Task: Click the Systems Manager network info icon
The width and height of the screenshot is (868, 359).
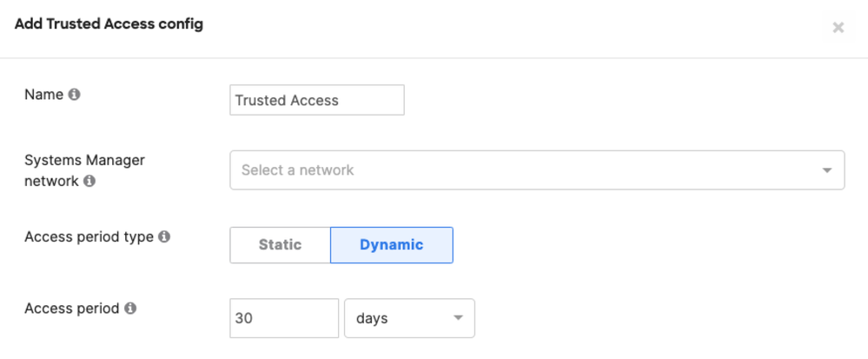Action: tap(89, 182)
